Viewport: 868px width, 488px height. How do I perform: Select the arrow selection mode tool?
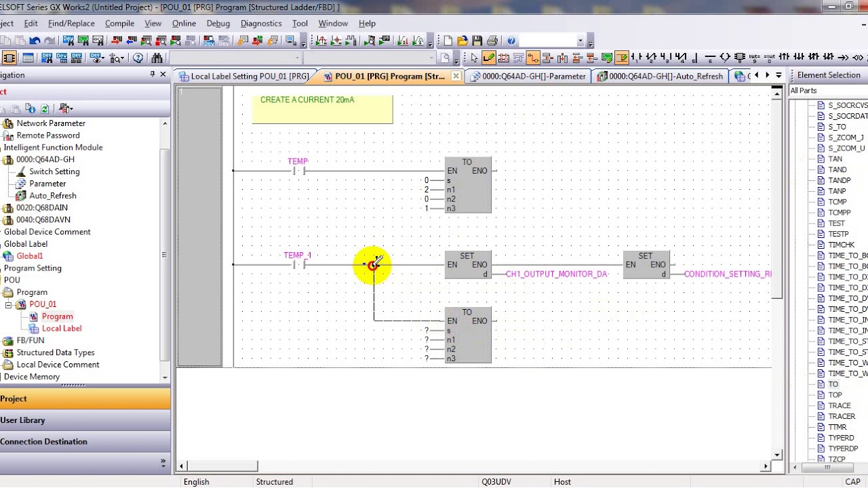point(474,58)
